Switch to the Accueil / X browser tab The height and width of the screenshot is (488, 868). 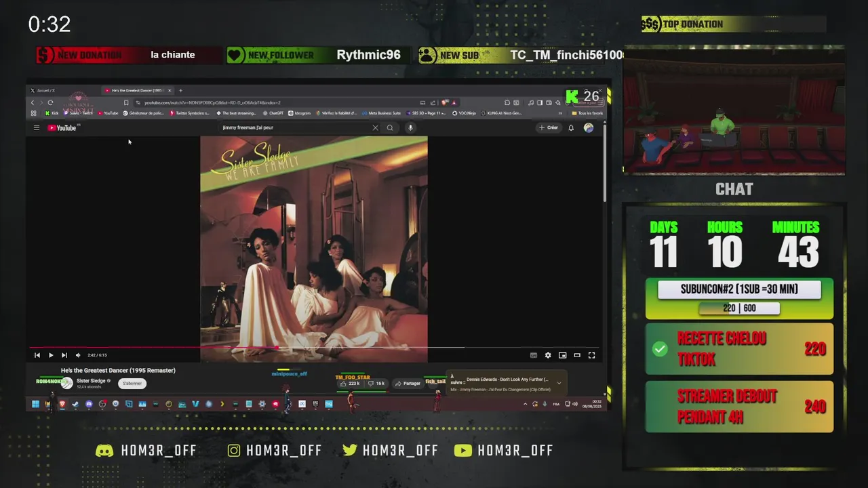(46, 90)
